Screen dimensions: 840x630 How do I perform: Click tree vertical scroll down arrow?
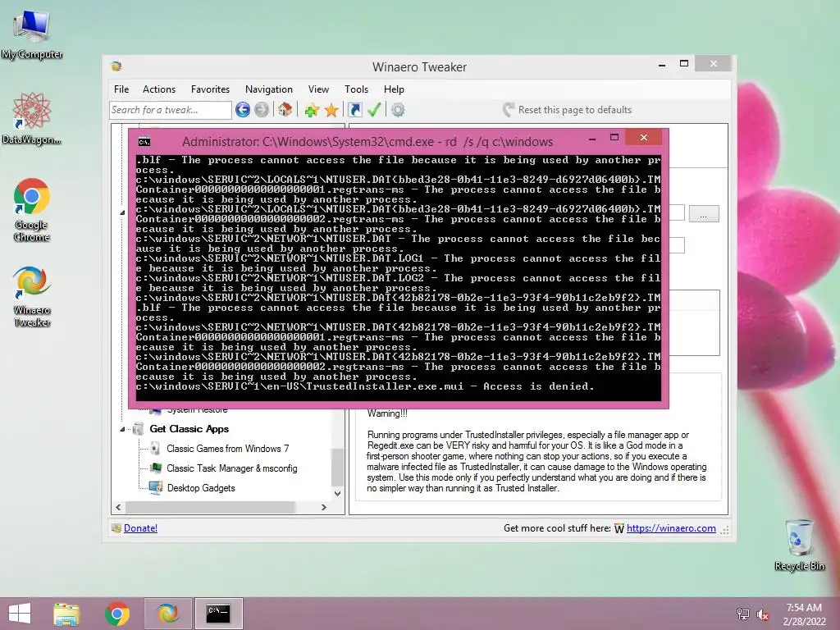[x=337, y=493]
